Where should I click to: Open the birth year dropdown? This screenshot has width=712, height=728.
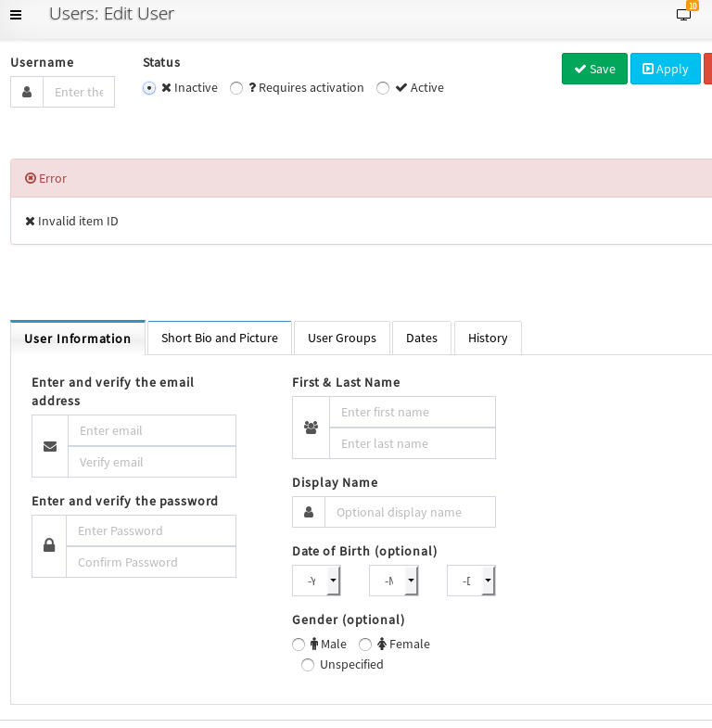[316, 581]
